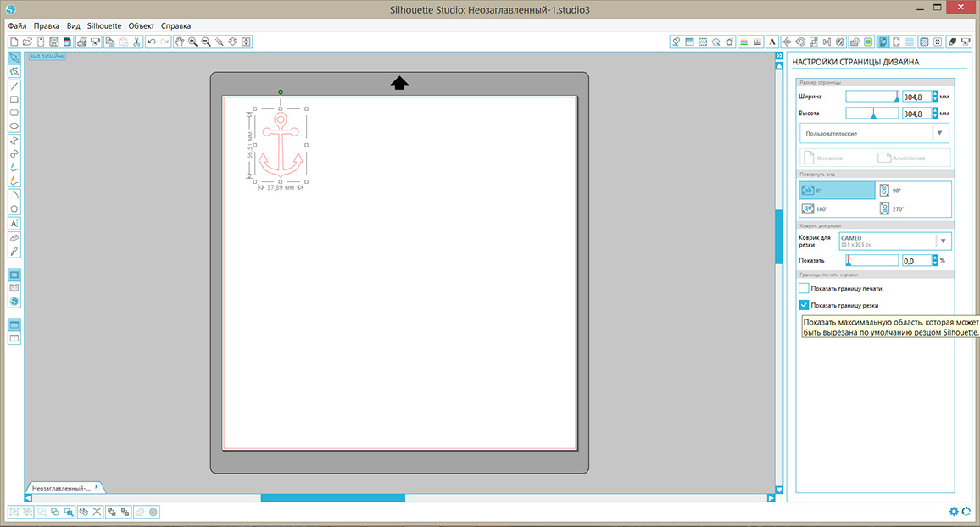Image resolution: width=980 pixels, height=527 pixels.
Task: Open the Text Style panel icon
Action: tap(772, 42)
